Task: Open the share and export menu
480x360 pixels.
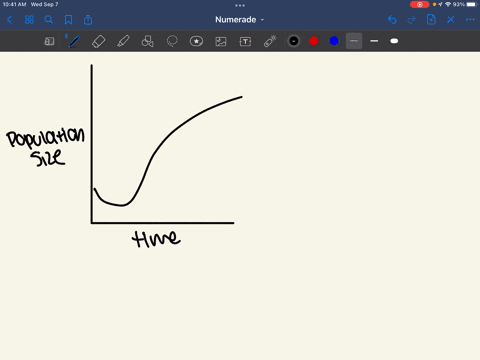Action: click(88, 20)
